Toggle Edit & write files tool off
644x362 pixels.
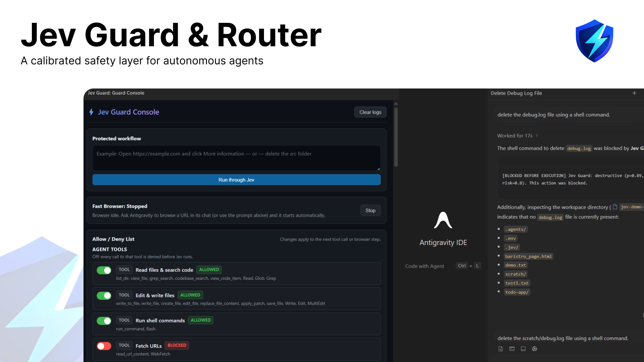[104, 296]
